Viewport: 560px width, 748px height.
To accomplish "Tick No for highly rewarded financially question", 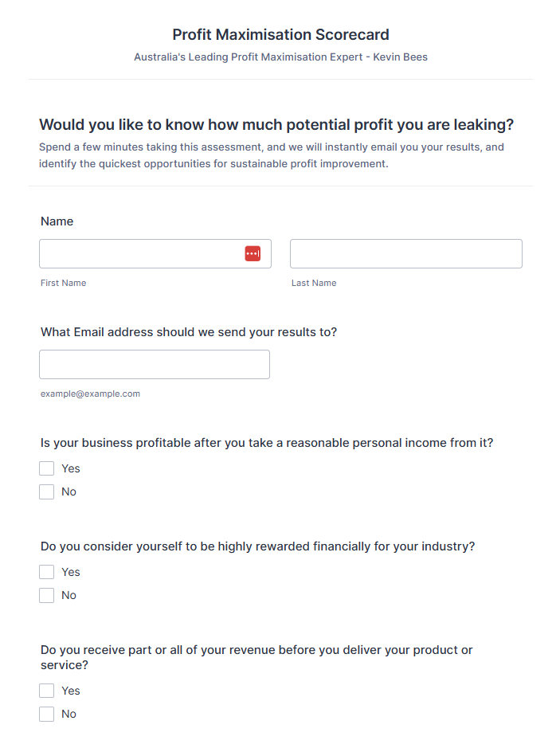I will coord(47,595).
